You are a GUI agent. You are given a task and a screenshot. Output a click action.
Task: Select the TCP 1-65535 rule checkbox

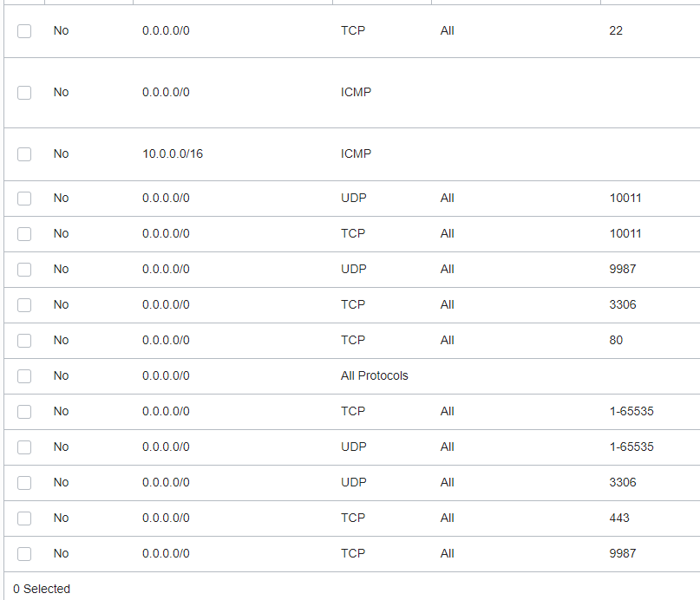(24, 412)
